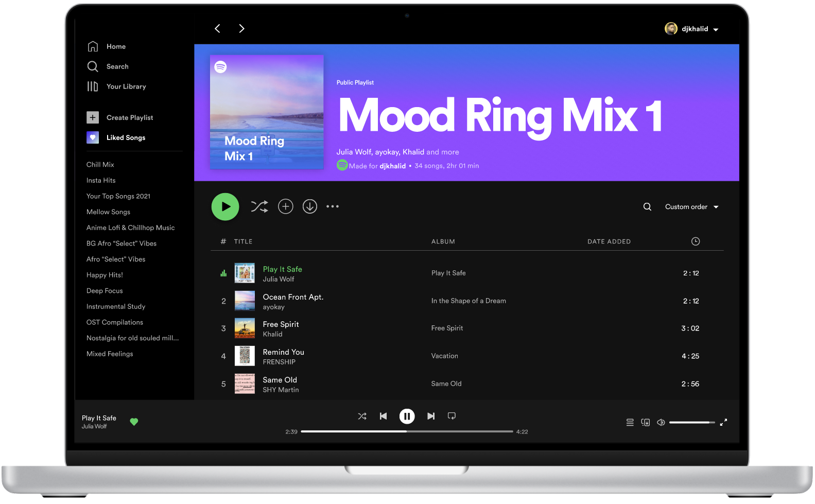Open the Deep Focus playlist
The height and width of the screenshot is (504, 815).
click(105, 291)
